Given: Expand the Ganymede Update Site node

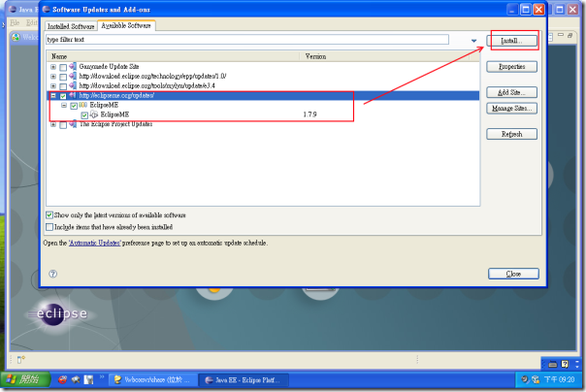Looking at the screenshot, I should click(53, 67).
